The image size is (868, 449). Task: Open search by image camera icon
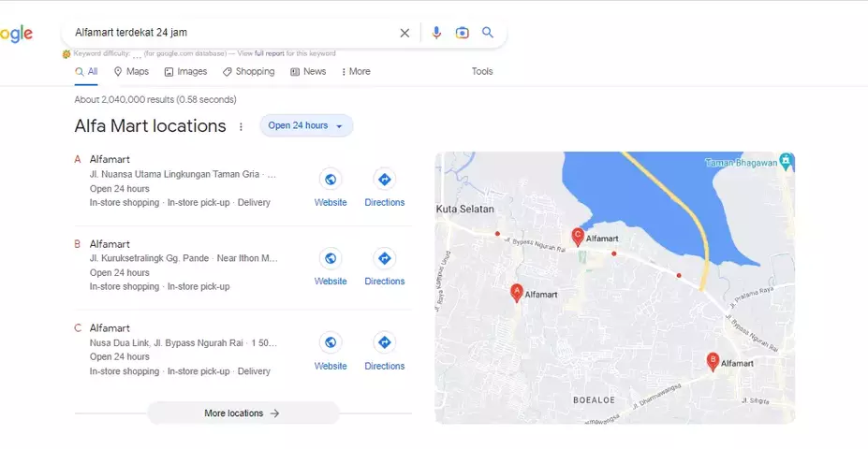tap(462, 33)
